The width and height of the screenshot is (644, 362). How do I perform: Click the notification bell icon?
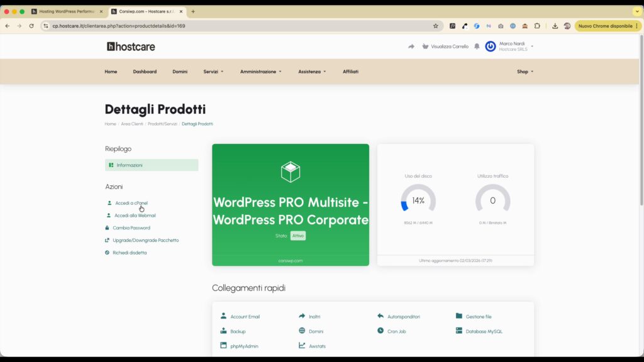pyautogui.click(x=477, y=47)
